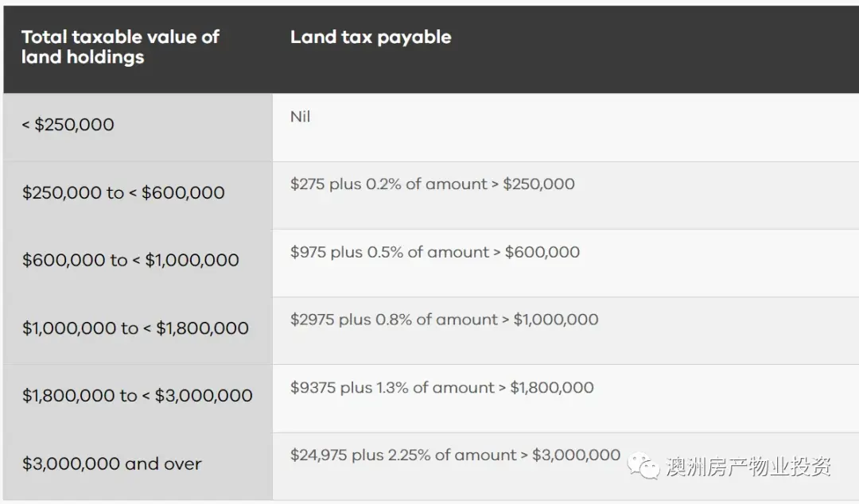
Task: Click the '> $3,000,000' threshold value
Action: point(570,456)
